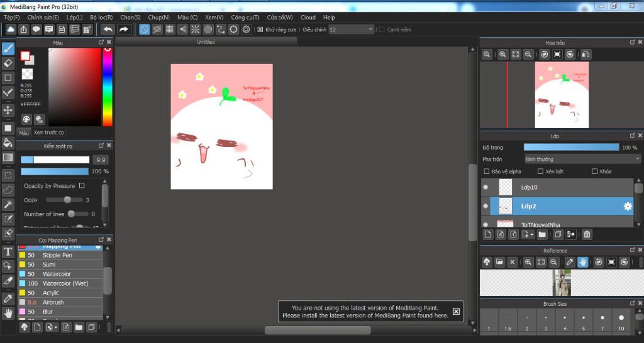Hide the Lớp2 layer
Image resolution: width=644 pixels, height=343 pixels.
pyautogui.click(x=486, y=206)
